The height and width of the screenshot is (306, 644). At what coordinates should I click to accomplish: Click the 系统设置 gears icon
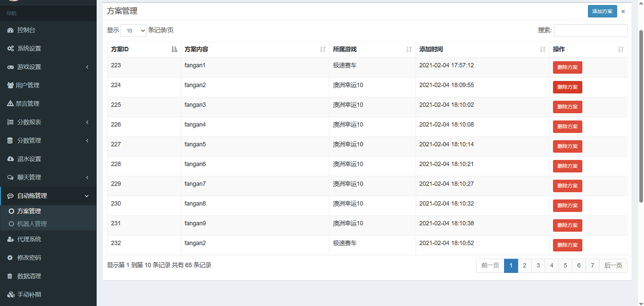(x=11, y=49)
